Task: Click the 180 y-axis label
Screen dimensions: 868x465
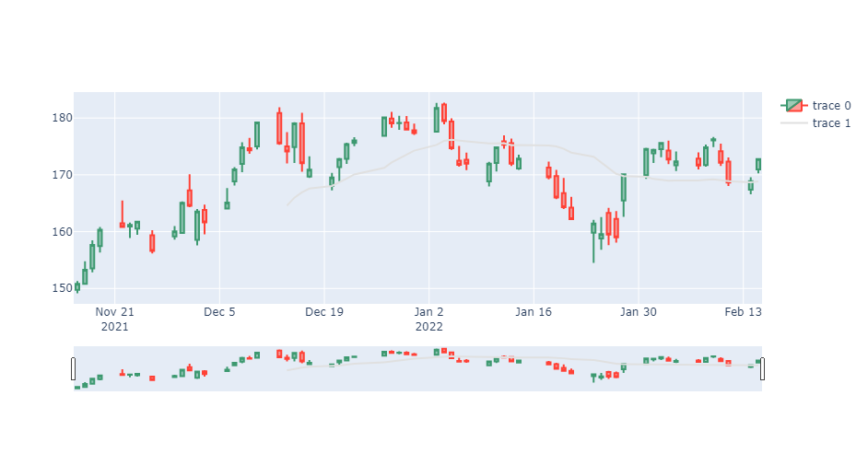Action: 62,118
